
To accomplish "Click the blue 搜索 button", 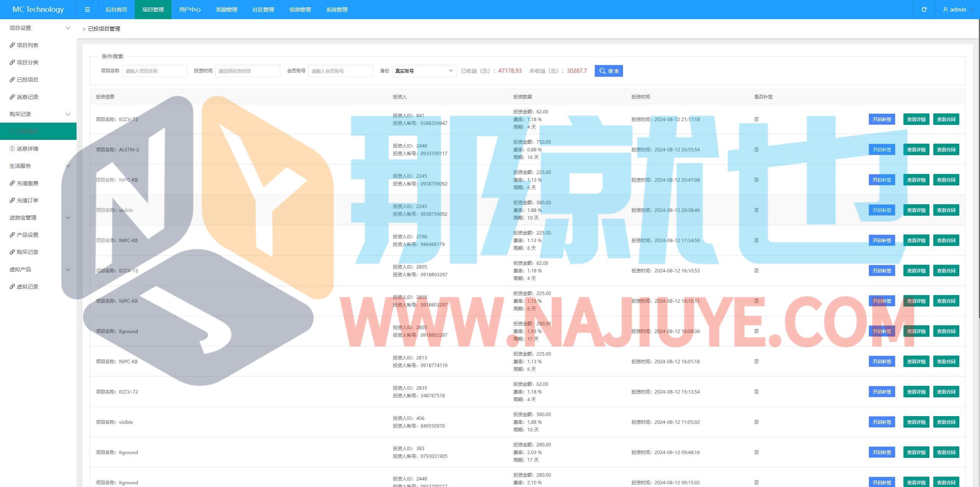I will click(608, 71).
